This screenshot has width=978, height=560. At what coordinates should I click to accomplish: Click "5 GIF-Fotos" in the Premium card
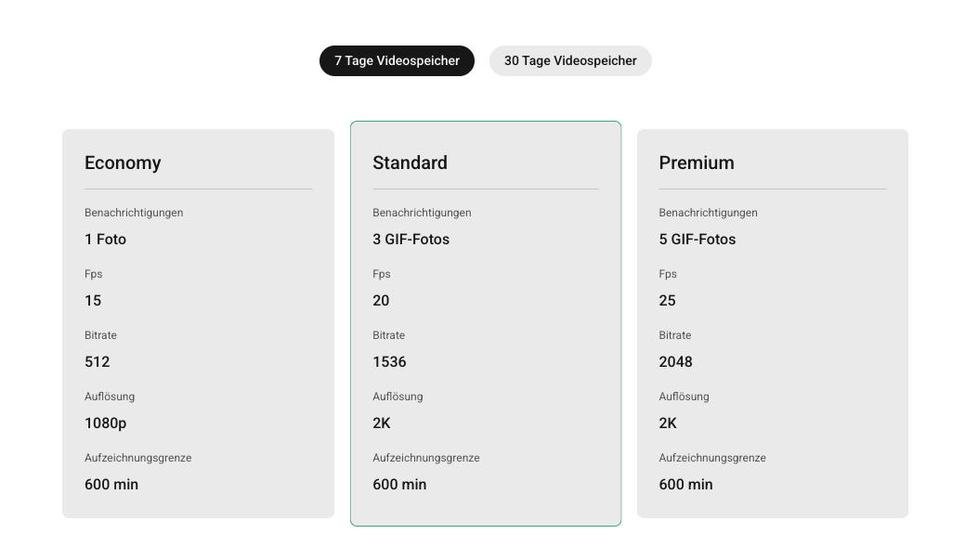tap(697, 240)
